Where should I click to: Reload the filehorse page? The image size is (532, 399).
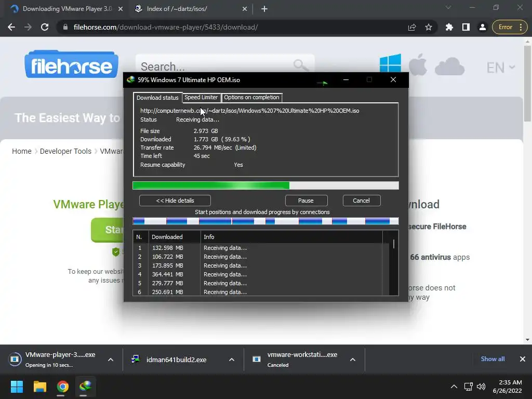pos(45,27)
